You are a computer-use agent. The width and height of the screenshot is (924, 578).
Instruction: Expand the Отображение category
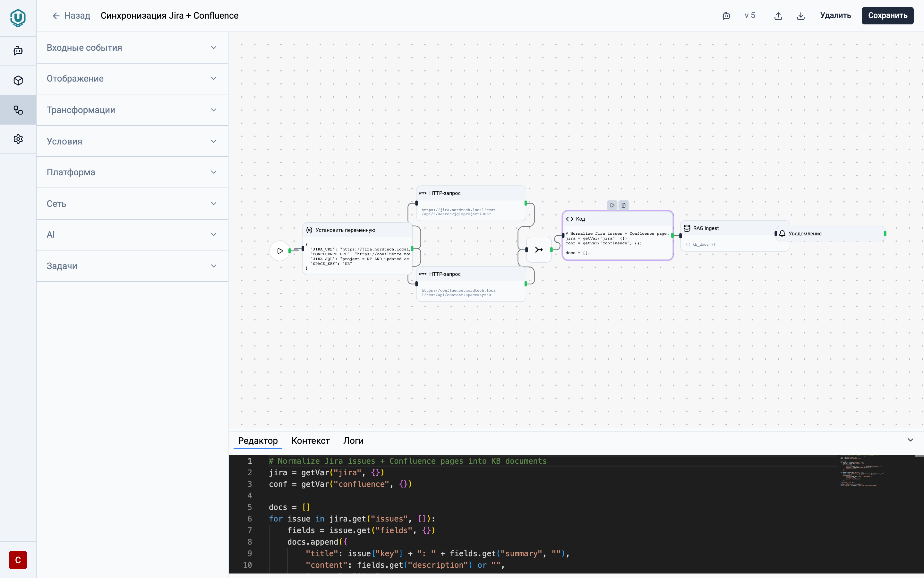tap(133, 79)
